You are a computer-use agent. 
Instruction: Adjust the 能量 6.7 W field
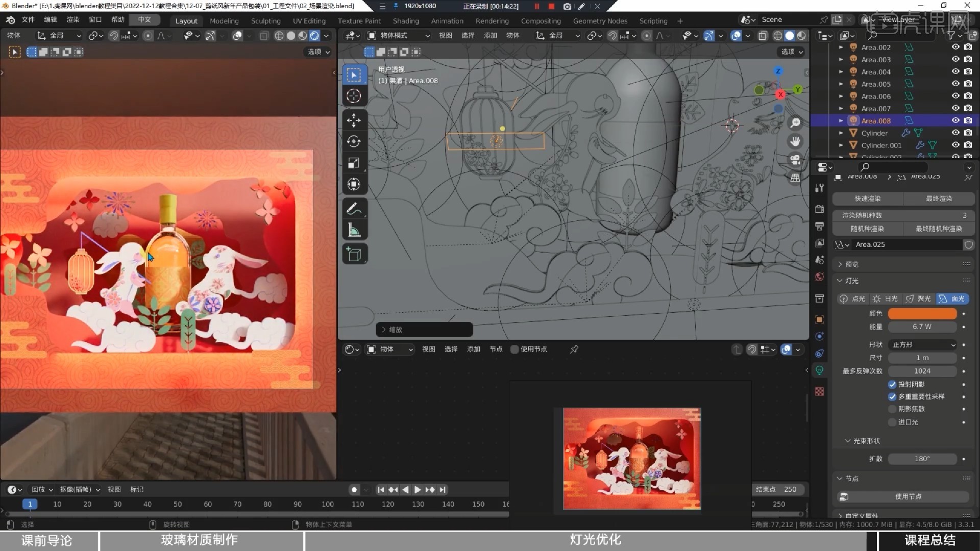coord(922,327)
